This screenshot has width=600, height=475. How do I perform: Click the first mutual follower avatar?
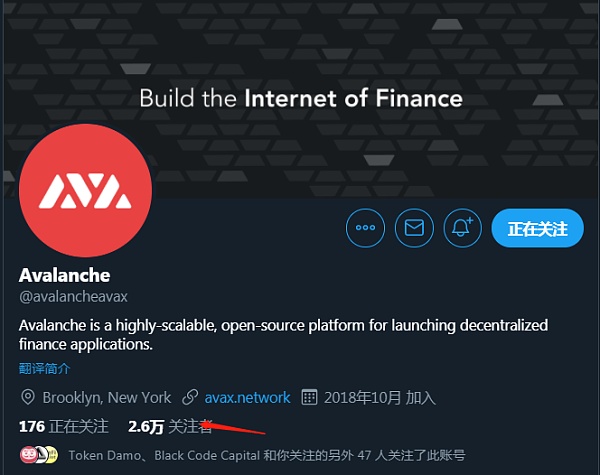click(x=28, y=455)
